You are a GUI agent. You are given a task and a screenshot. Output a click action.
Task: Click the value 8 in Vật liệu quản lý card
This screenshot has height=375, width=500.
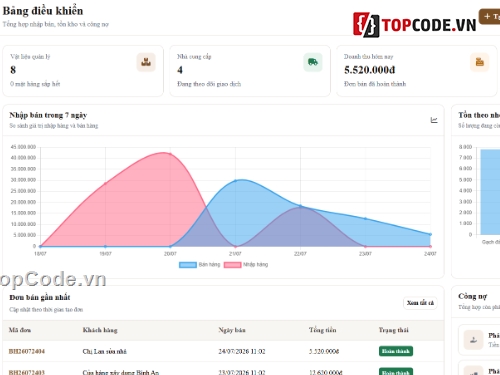tap(13, 70)
